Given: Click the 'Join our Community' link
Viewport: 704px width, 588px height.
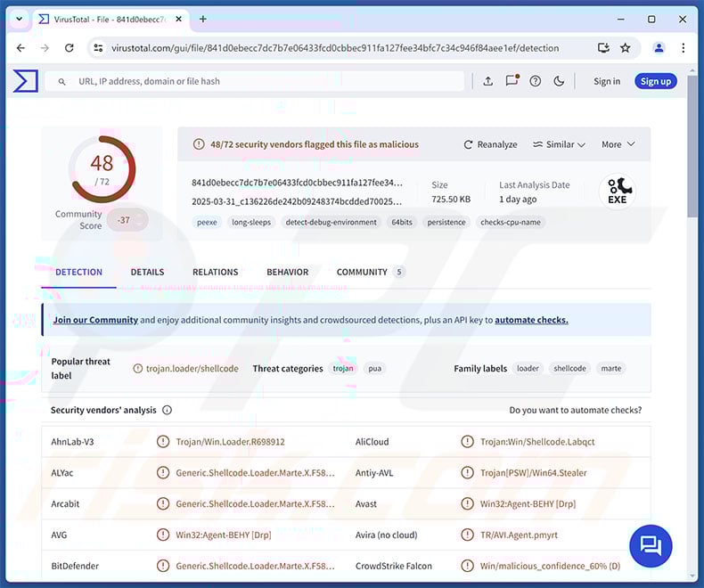Looking at the screenshot, I should 95,320.
